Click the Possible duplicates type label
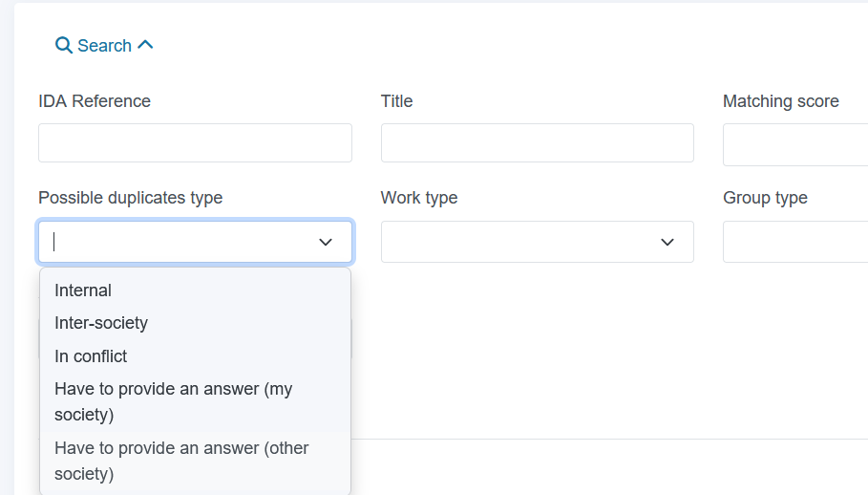Screen dimensions: 868x495 coord(130,198)
